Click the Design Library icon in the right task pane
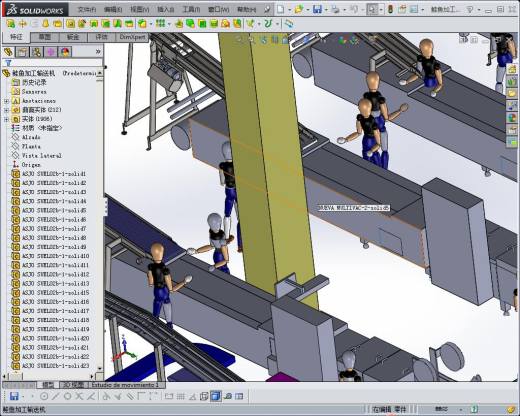This screenshot has width=520, height=416. tap(512, 81)
